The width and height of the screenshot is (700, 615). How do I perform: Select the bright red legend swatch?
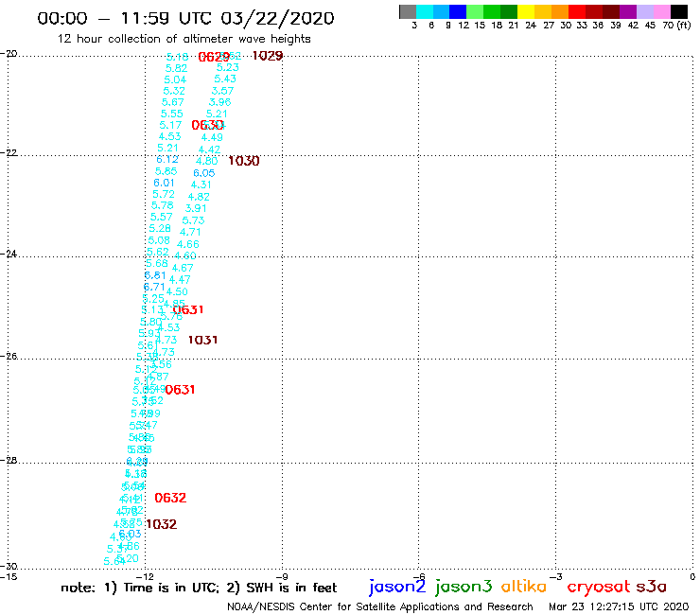pyautogui.click(x=577, y=11)
